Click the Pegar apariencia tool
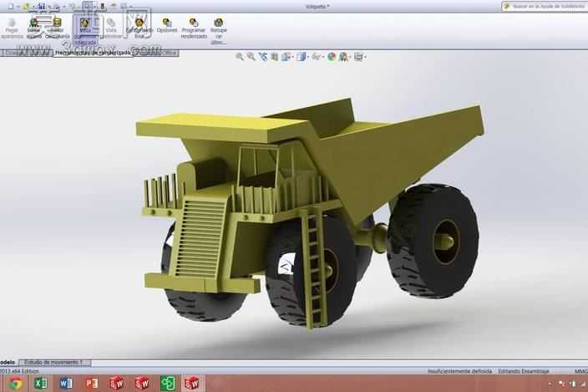Viewport: 588px width, 392px height. pyautogui.click(x=12, y=28)
